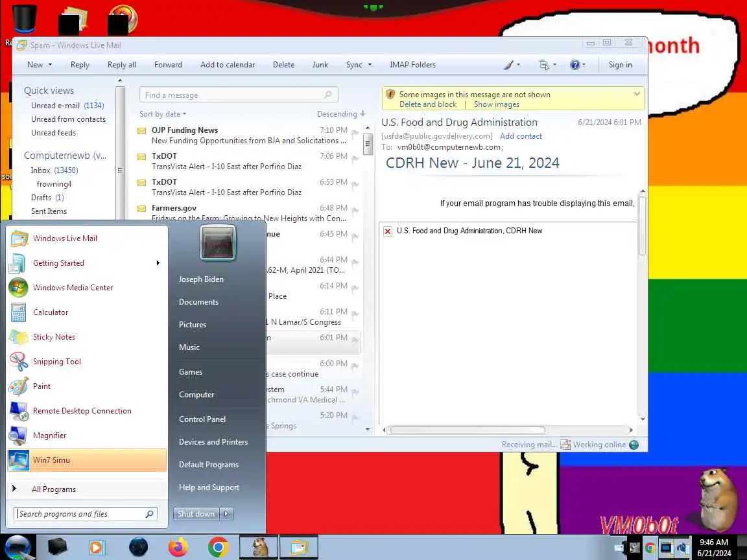The height and width of the screenshot is (560, 747).
Task: Open Firefox from the taskbar
Action: click(178, 548)
